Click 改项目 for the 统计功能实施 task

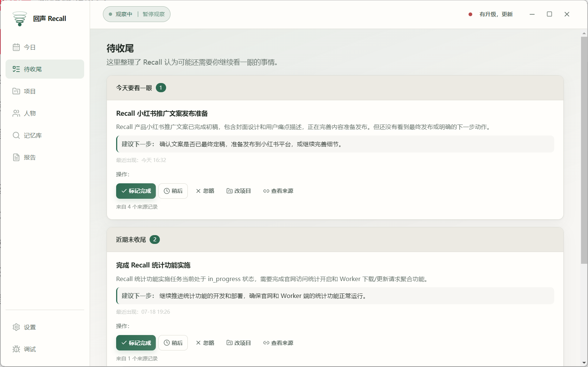(x=239, y=343)
